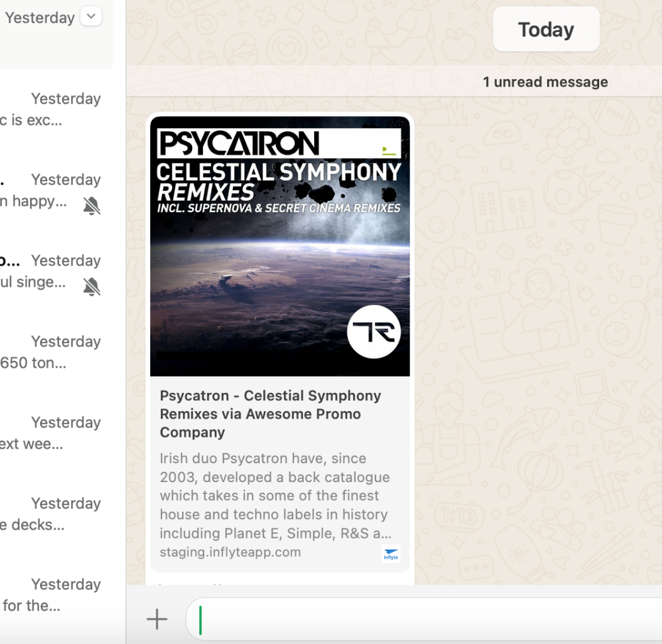Open the chat previewing 'ul singe...'

pyautogui.click(x=57, y=272)
